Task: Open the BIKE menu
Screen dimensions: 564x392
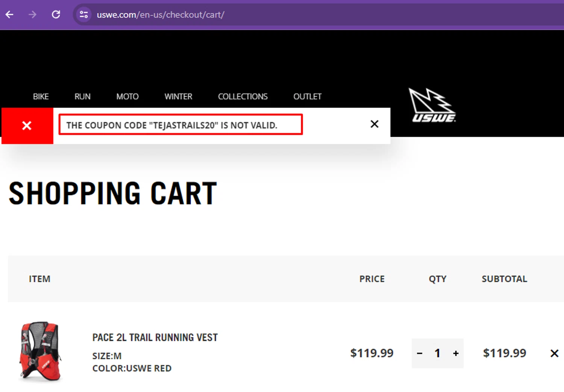Action: tap(41, 97)
